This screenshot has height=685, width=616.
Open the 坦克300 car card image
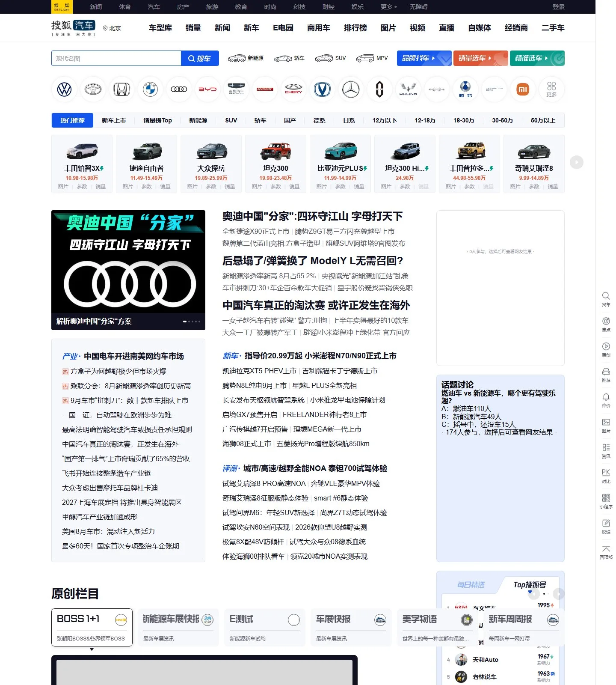(276, 150)
